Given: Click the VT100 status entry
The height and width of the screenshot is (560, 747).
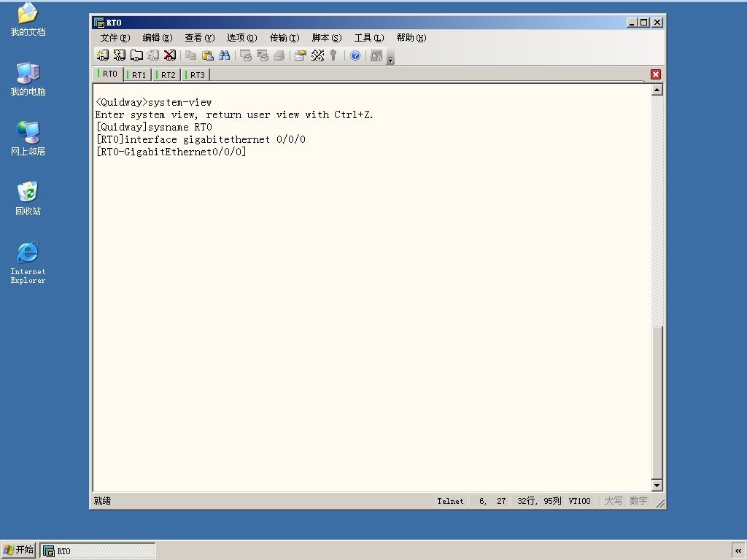Looking at the screenshot, I should tap(579, 501).
